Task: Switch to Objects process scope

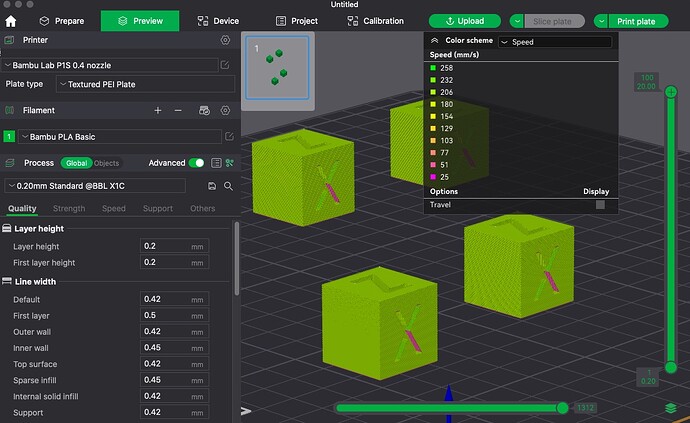Action: click(x=106, y=163)
